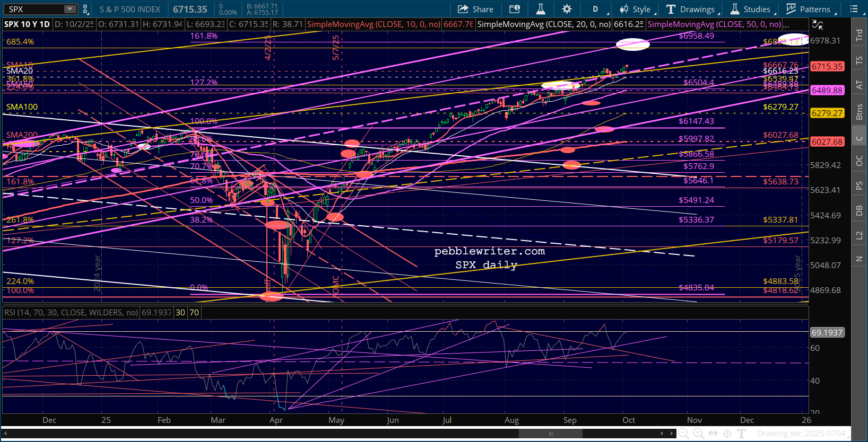Screen dimensions: 868x442
Task: Click the 6715.35 current price tag
Action: point(827,67)
